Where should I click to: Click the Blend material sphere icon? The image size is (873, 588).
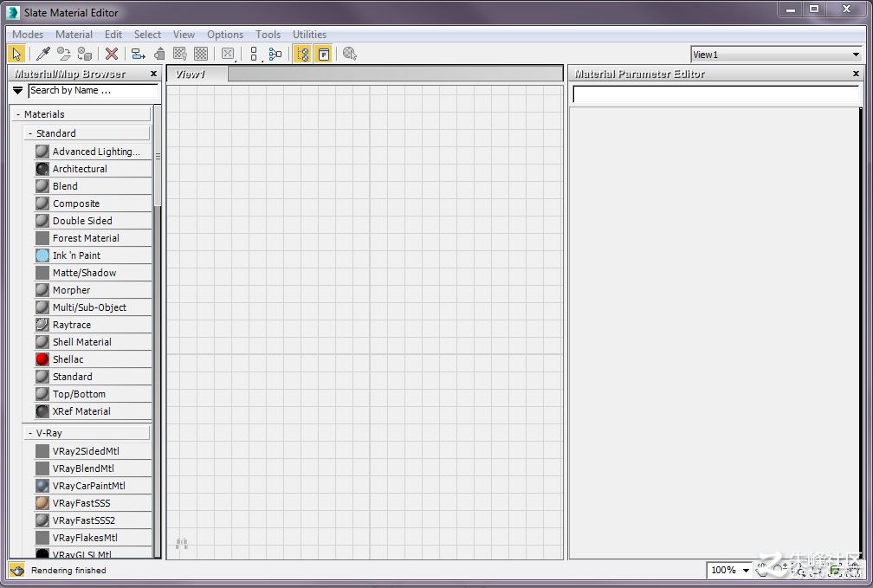click(42, 186)
